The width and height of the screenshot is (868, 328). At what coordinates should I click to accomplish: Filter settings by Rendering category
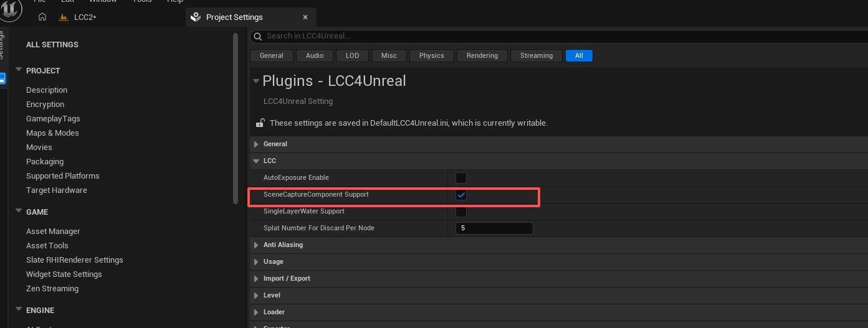tap(482, 55)
